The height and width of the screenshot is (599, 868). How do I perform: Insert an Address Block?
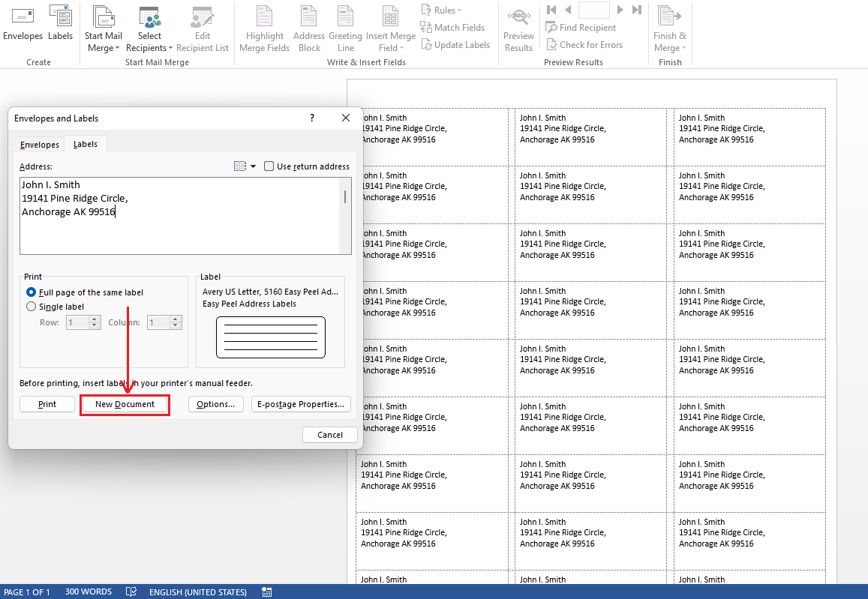[309, 26]
